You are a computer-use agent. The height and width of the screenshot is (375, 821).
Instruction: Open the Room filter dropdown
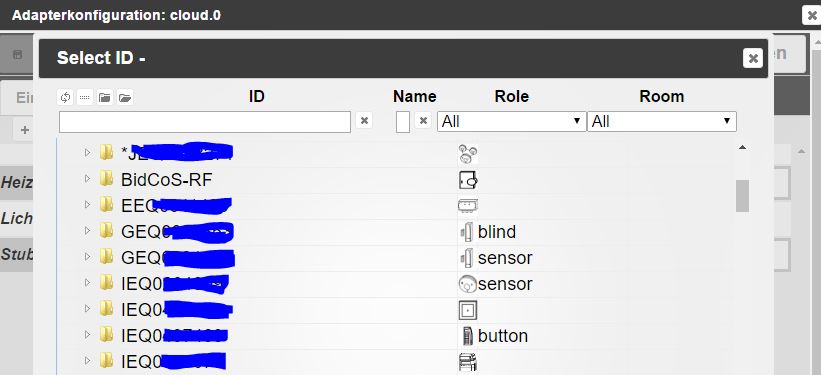[x=662, y=122]
